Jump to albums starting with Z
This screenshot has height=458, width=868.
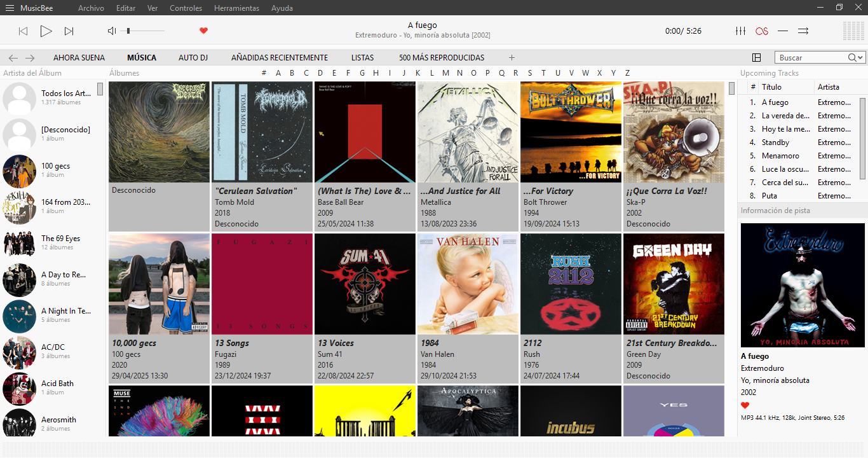627,73
